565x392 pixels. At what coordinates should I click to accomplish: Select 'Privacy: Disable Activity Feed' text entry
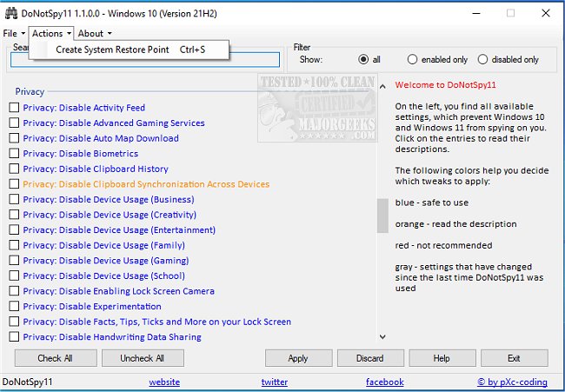[84, 108]
